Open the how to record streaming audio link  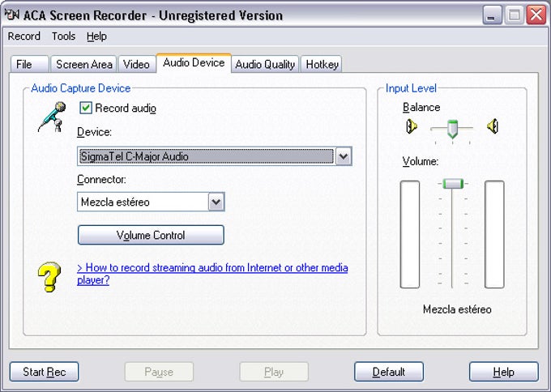pyautogui.click(x=212, y=274)
